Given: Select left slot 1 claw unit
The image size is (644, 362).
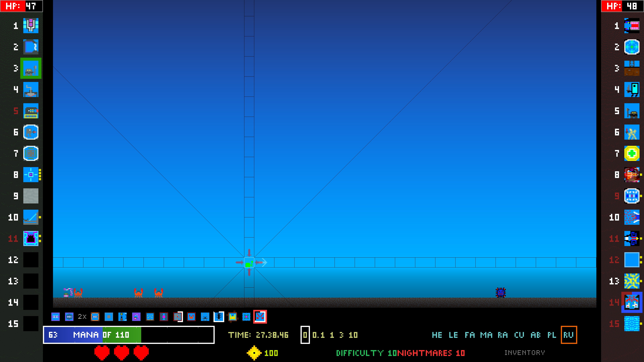Looking at the screenshot, I should (31, 25).
